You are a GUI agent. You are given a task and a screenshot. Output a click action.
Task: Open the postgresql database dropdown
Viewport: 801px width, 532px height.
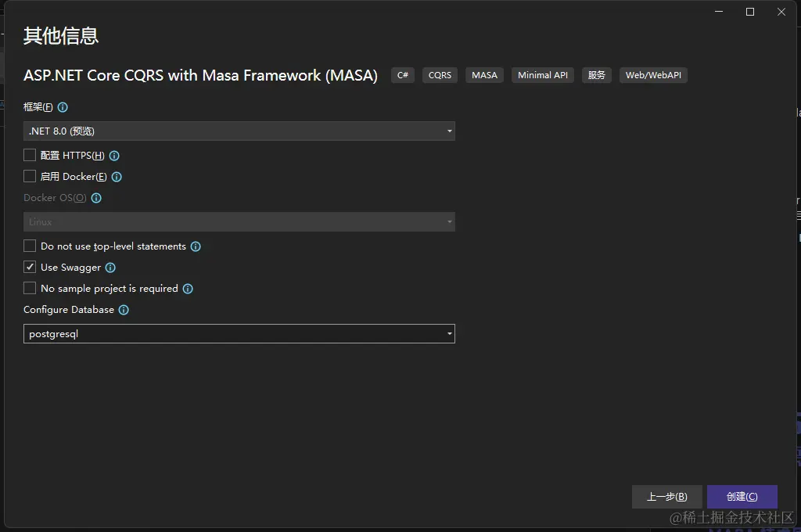tap(239, 334)
